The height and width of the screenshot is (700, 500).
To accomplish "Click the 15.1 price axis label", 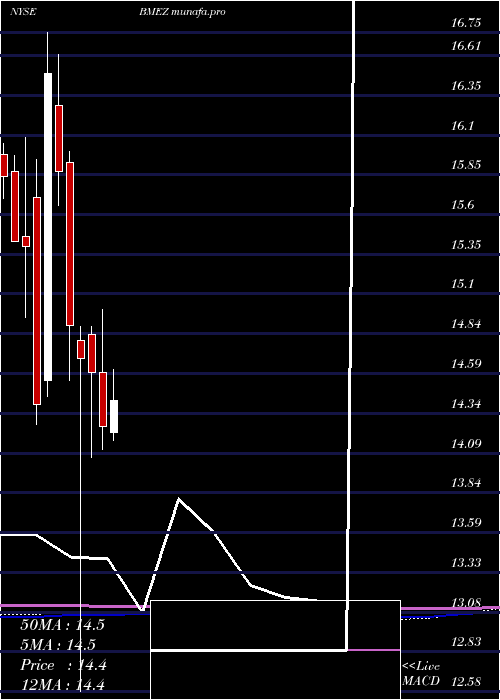I will pyautogui.click(x=462, y=284).
